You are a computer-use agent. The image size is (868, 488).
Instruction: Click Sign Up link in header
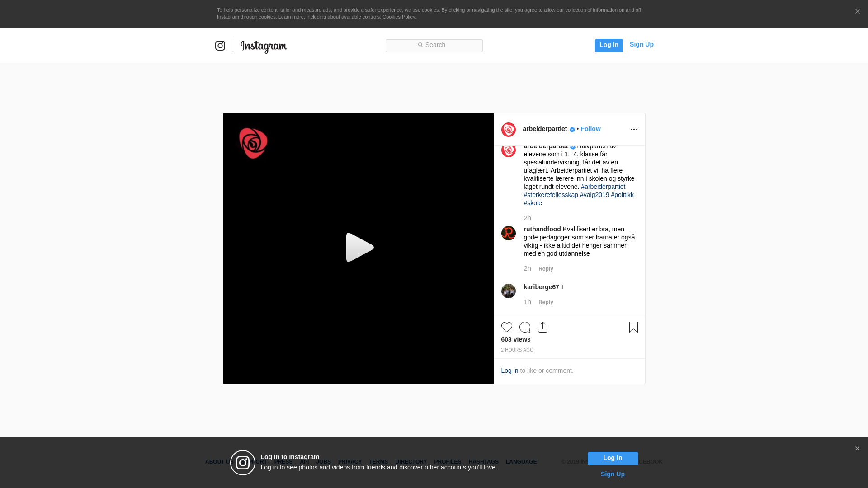[642, 44]
